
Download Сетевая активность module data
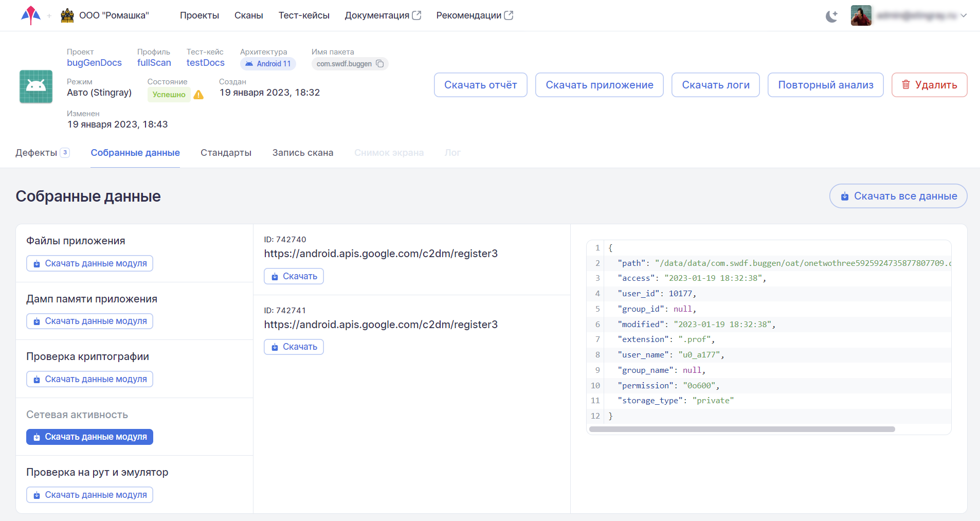click(89, 437)
